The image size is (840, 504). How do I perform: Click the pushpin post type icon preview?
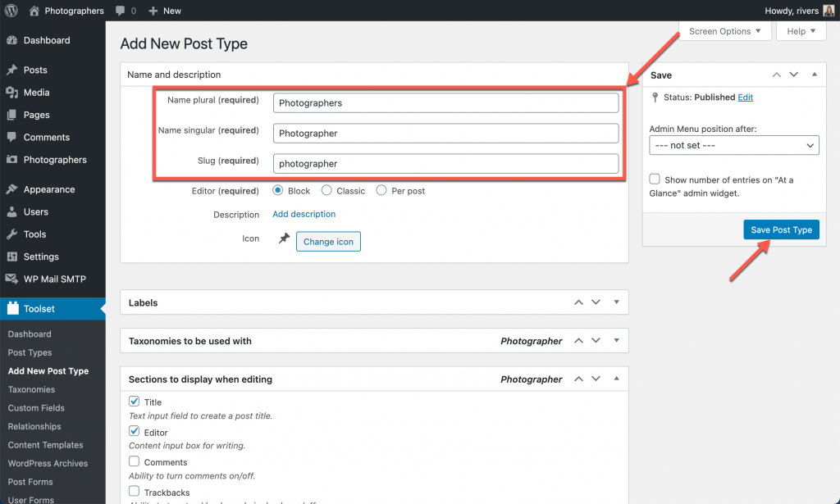click(x=284, y=238)
